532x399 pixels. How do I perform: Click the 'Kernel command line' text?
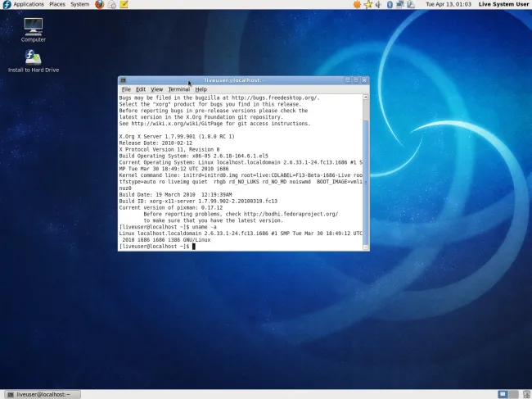click(x=150, y=175)
